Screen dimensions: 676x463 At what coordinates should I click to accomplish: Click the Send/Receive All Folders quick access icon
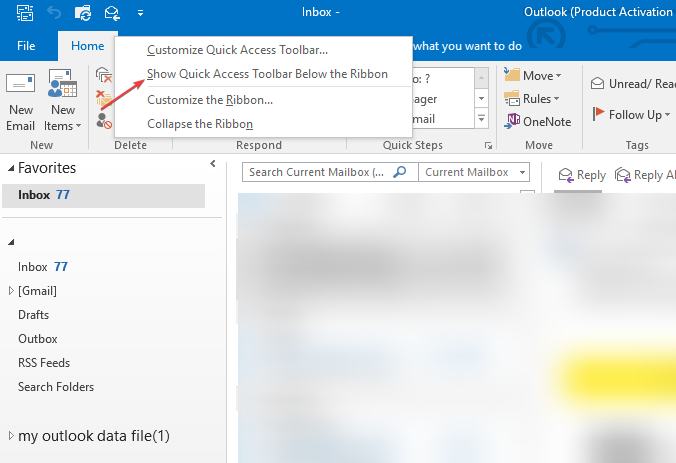[83, 13]
